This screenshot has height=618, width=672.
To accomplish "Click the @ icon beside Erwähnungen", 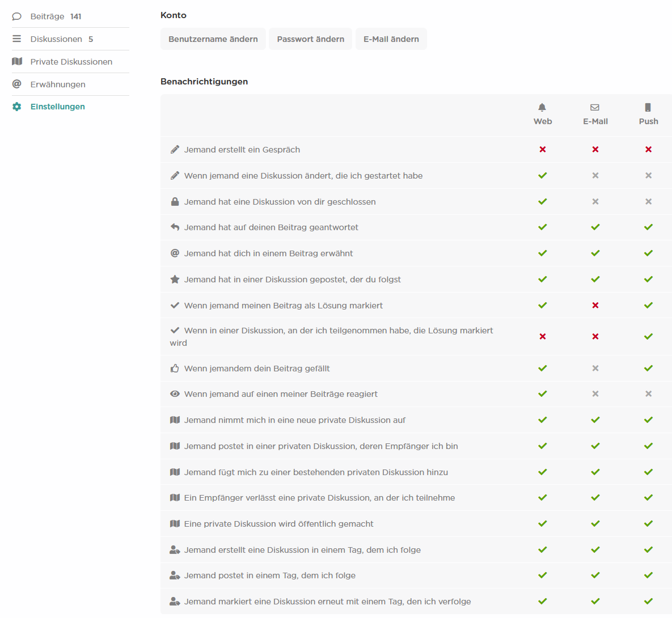I will pyautogui.click(x=17, y=84).
